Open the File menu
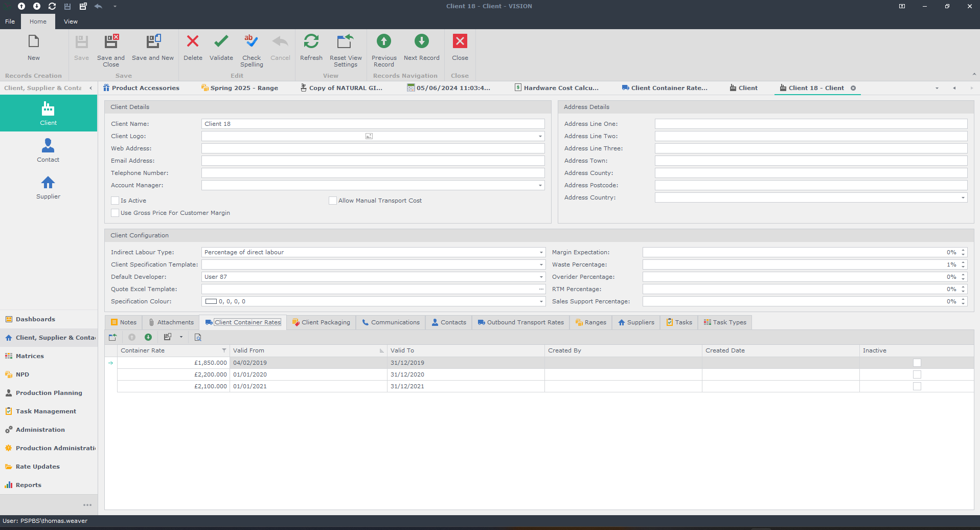Image resolution: width=980 pixels, height=530 pixels. tap(10, 21)
